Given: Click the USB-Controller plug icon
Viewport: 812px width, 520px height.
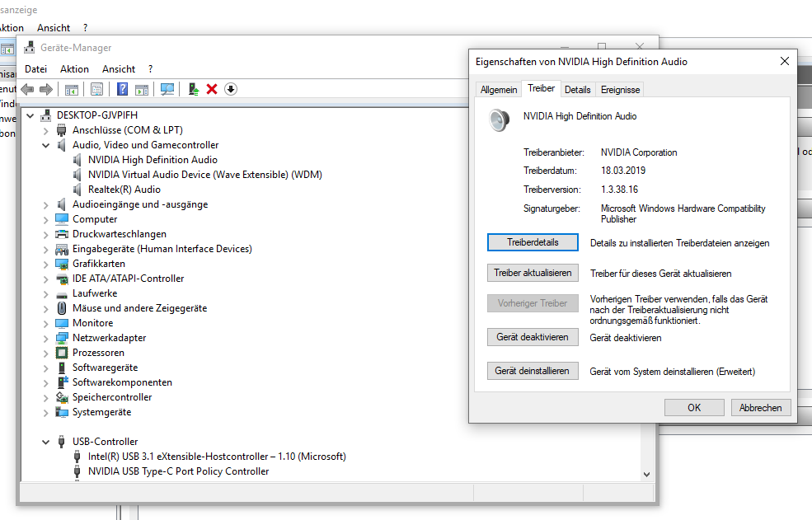Looking at the screenshot, I should click(62, 442).
